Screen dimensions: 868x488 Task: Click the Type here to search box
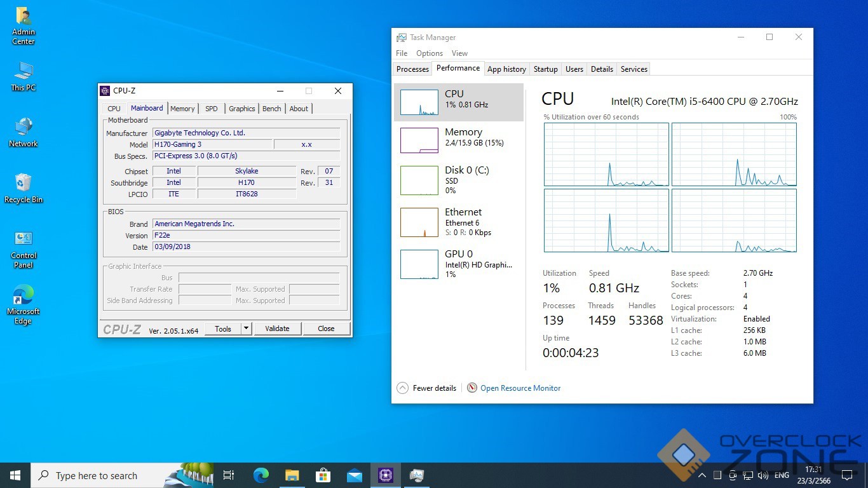97,475
